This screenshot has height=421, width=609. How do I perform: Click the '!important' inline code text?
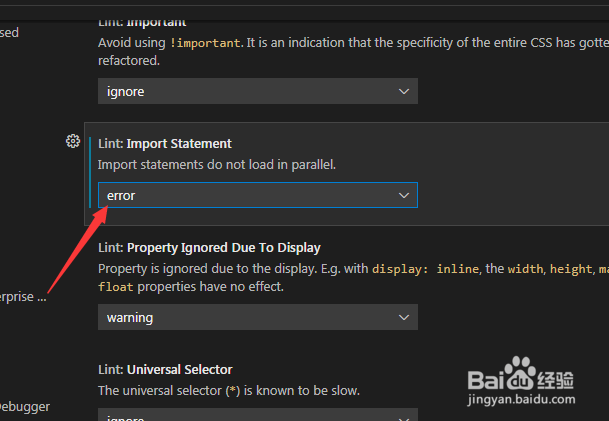point(208,42)
